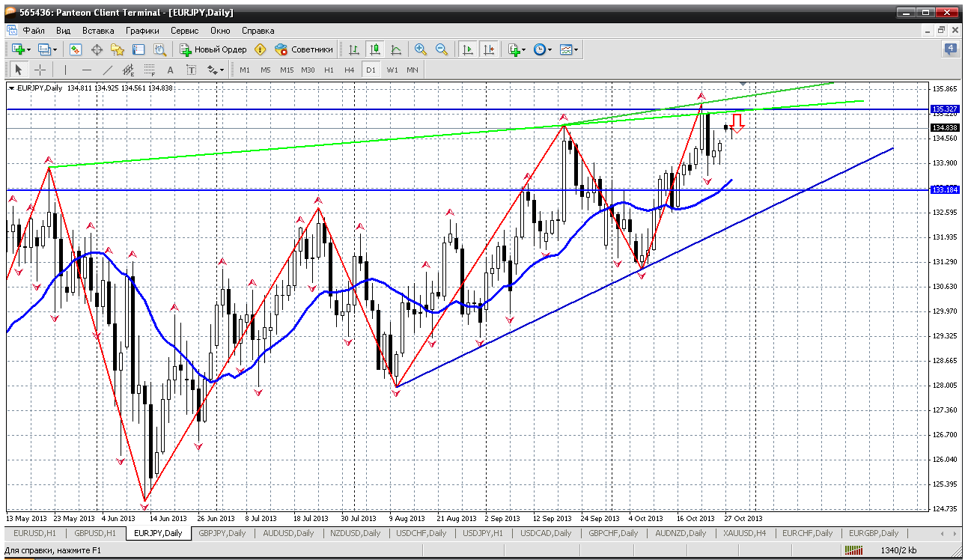Switch to the XAUUSD,H4 chart tab
965x560 pixels.
click(744, 533)
